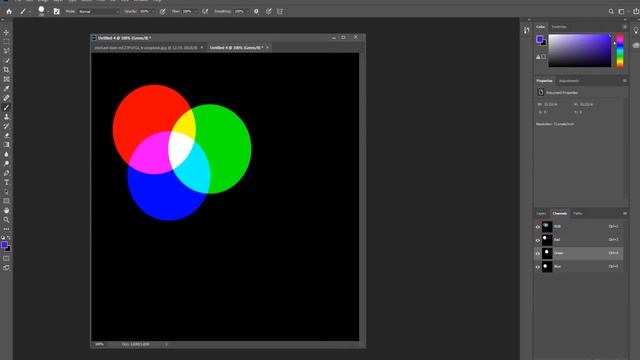Reset default foreground and background colors
Screen dimensions: 640x360
pos(3,238)
